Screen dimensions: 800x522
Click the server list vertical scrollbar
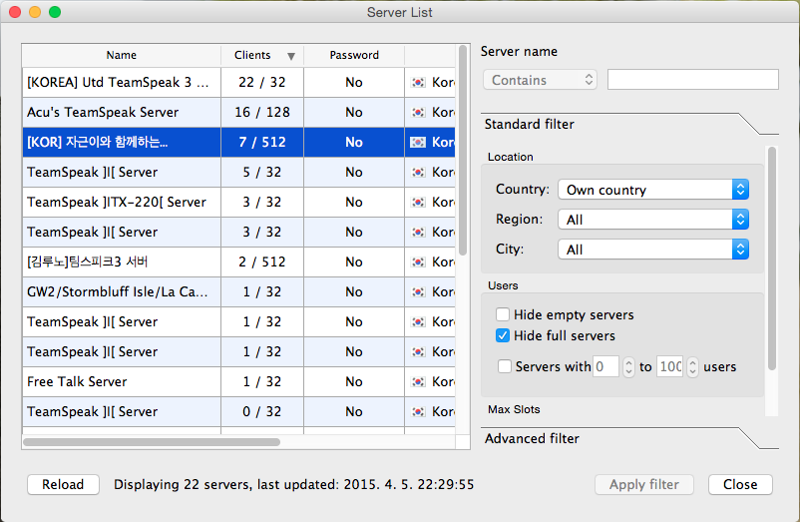pos(463,151)
